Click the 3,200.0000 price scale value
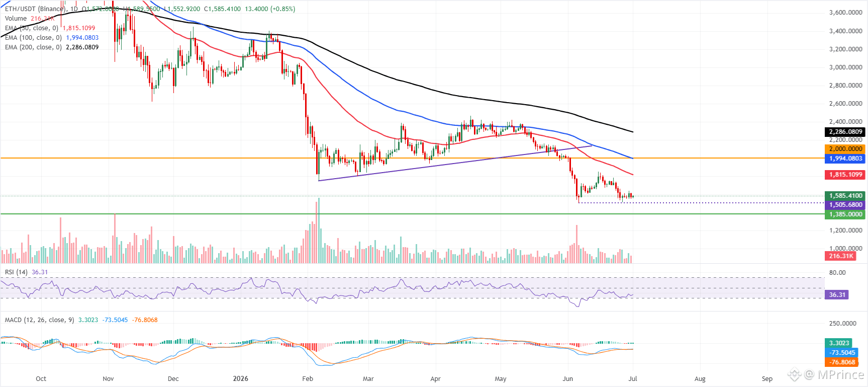This screenshot has width=868, height=387. [846, 49]
